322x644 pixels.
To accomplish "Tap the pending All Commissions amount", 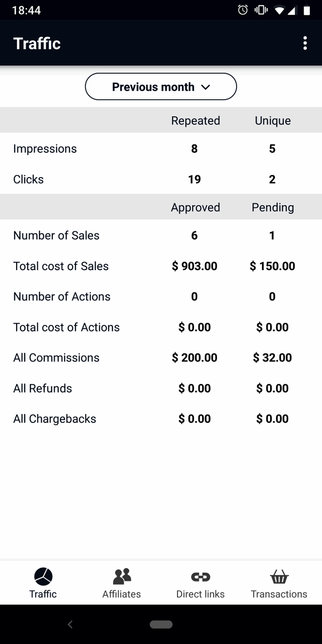I will 272,358.
